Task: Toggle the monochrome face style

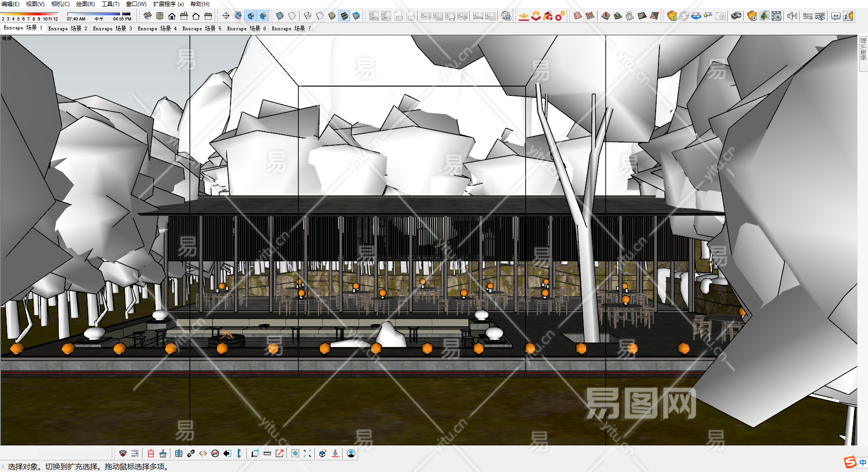Action: [356, 16]
